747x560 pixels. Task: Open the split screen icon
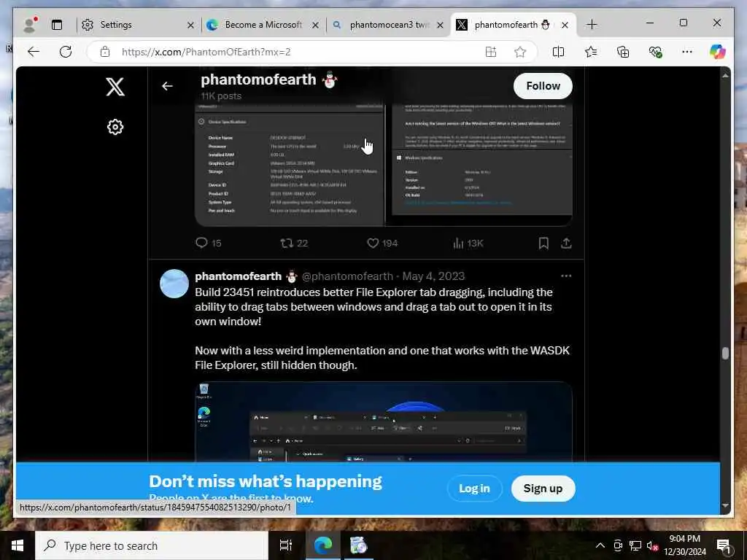click(x=558, y=52)
